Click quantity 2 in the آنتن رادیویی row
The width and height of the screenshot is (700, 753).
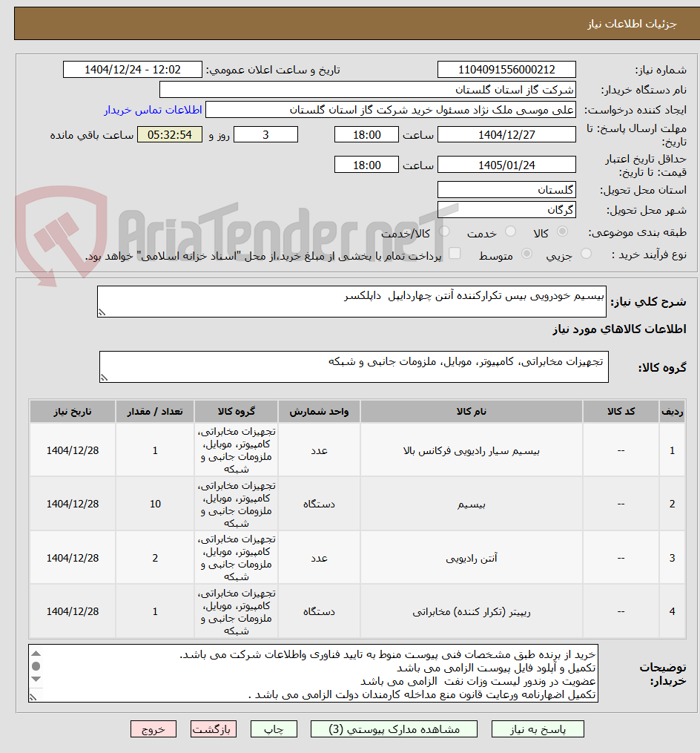[x=155, y=558]
